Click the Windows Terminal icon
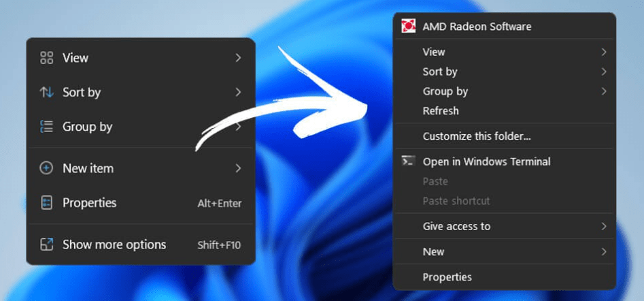 [408, 161]
